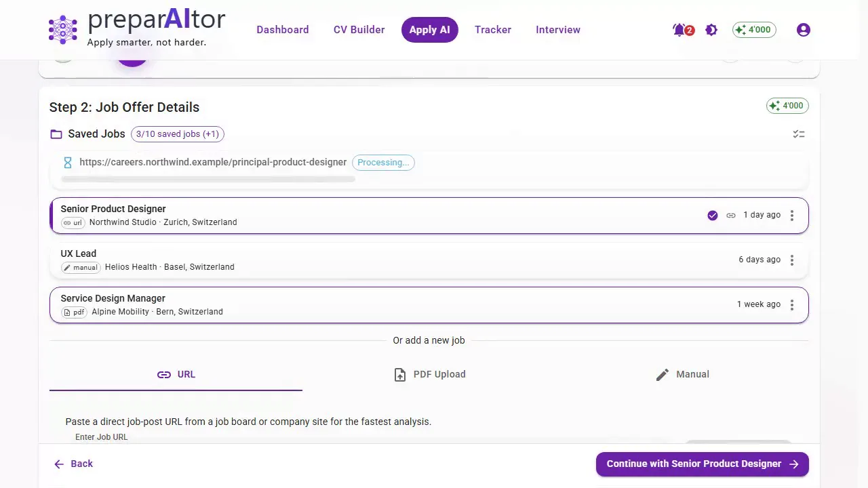Image resolution: width=868 pixels, height=488 pixels.
Task: Click the 4'000 credits badge in header
Action: 754,30
